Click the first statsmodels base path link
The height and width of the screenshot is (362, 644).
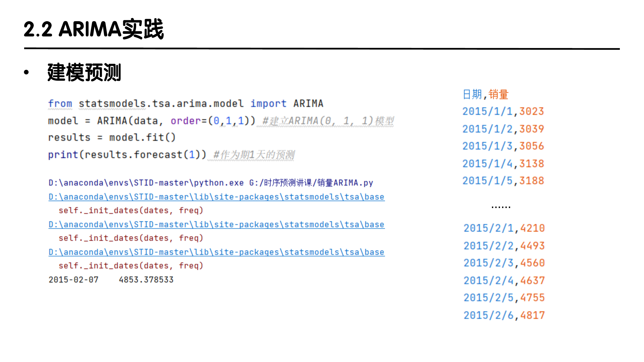coord(217,197)
